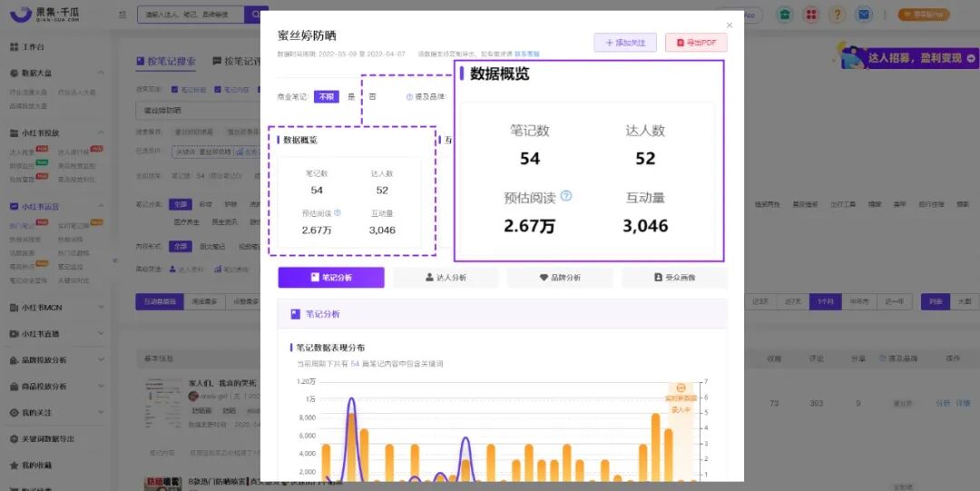
Task: Select the 1个月 time range button
Action: pos(825,301)
